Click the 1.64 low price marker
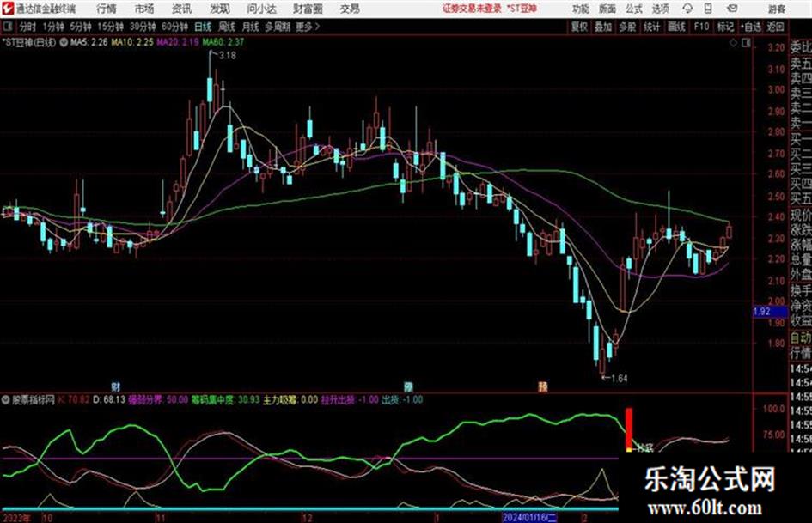This screenshot has height=523, width=812. (619, 379)
